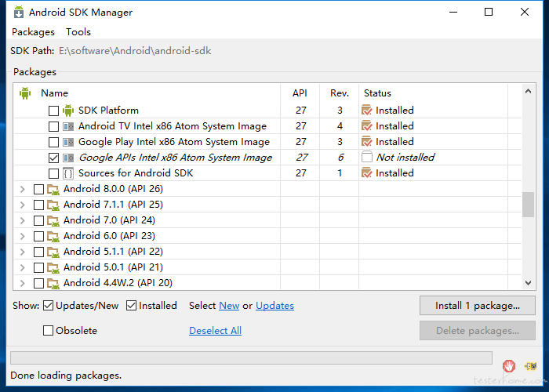This screenshot has width=549, height=392.
Task: Click the vertical scrollbar thumb in packages list
Action: pyautogui.click(x=528, y=205)
